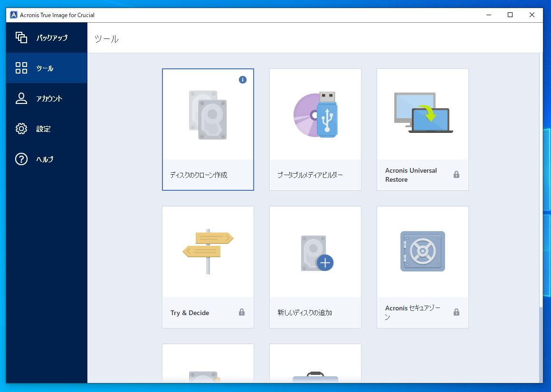Click the vertical scrollbar of tools list
The image size is (551, 392).
(541, 217)
